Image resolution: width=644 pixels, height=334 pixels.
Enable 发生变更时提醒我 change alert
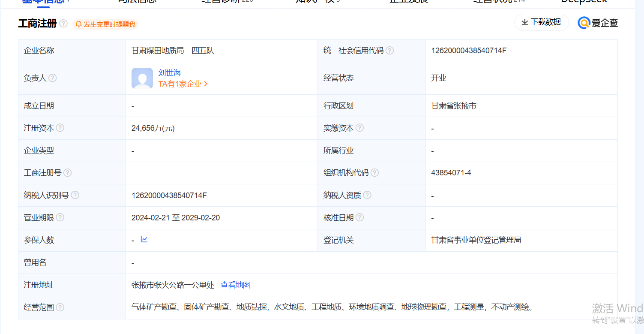(x=105, y=24)
